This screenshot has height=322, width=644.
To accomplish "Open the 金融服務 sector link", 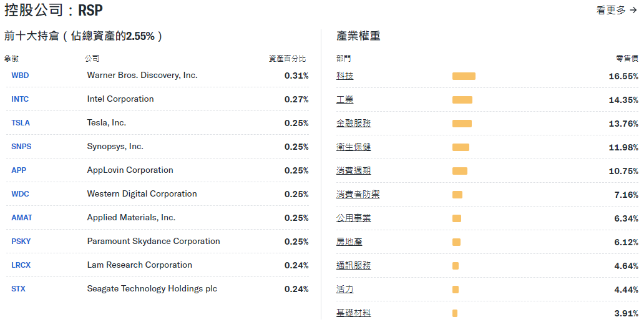I will (x=353, y=124).
